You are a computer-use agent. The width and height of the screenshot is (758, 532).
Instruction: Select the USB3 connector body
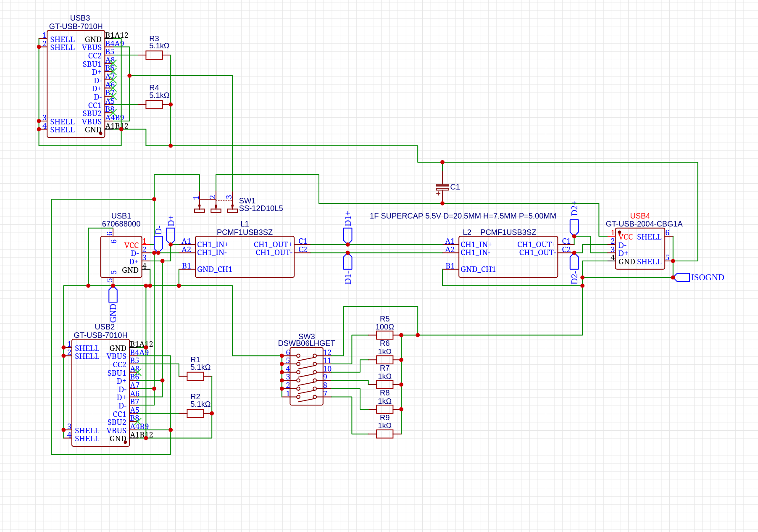pos(76,84)
